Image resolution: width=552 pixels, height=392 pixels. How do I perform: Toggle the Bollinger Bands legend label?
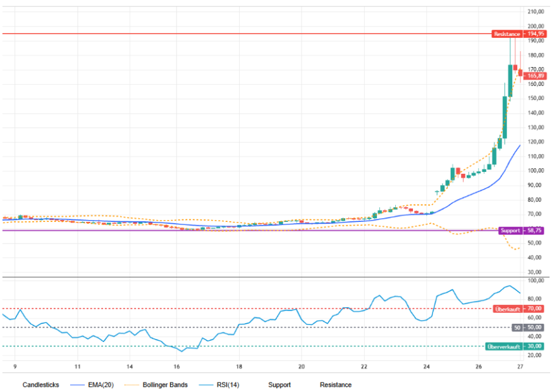click(x=165, y=384)
